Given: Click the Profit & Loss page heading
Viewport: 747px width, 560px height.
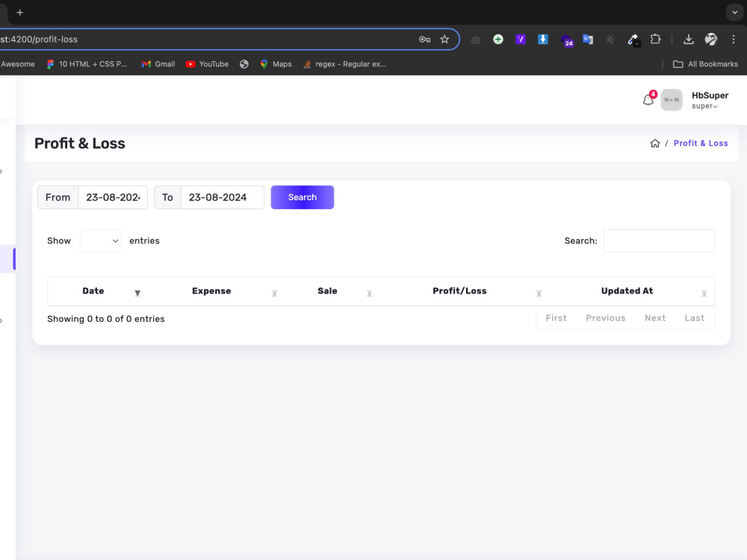Looking at the screenshot, I should pos(80,143).
